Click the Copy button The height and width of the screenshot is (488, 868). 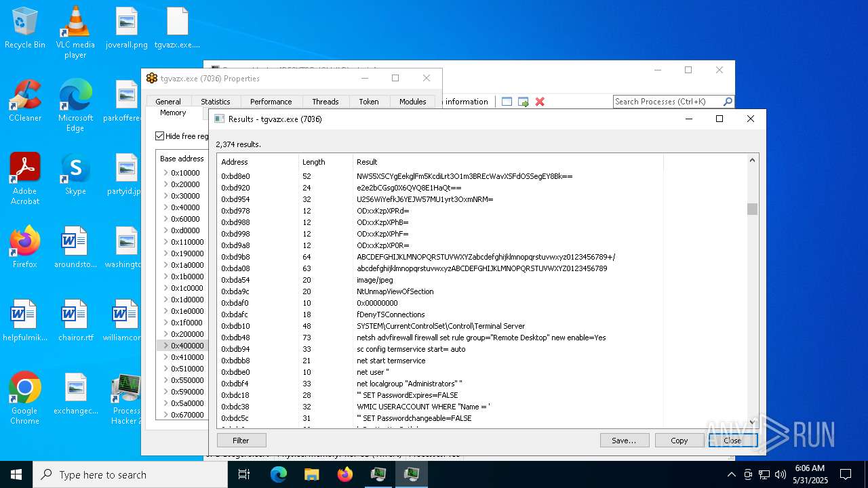pos(679,441)
